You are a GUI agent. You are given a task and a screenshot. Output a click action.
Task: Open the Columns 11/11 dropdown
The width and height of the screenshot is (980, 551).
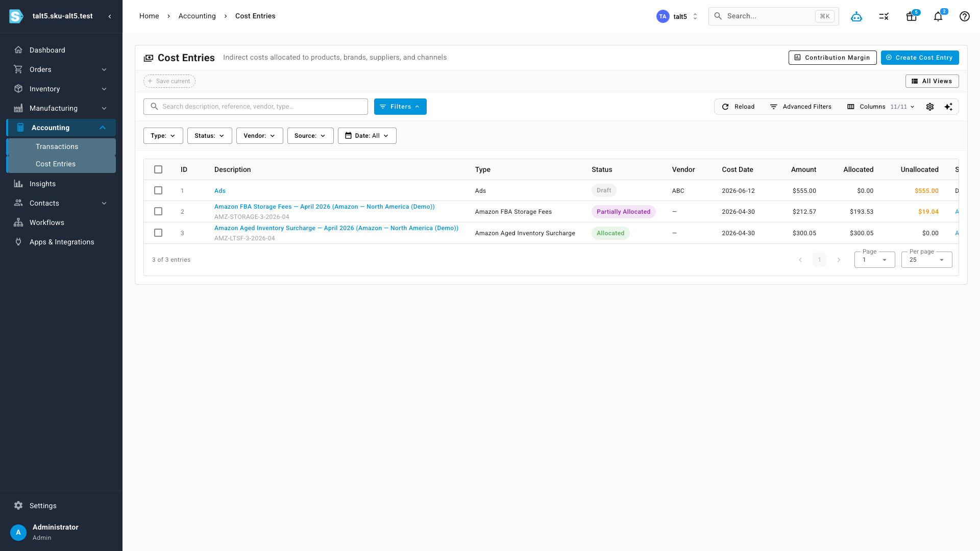coord(881,107)
